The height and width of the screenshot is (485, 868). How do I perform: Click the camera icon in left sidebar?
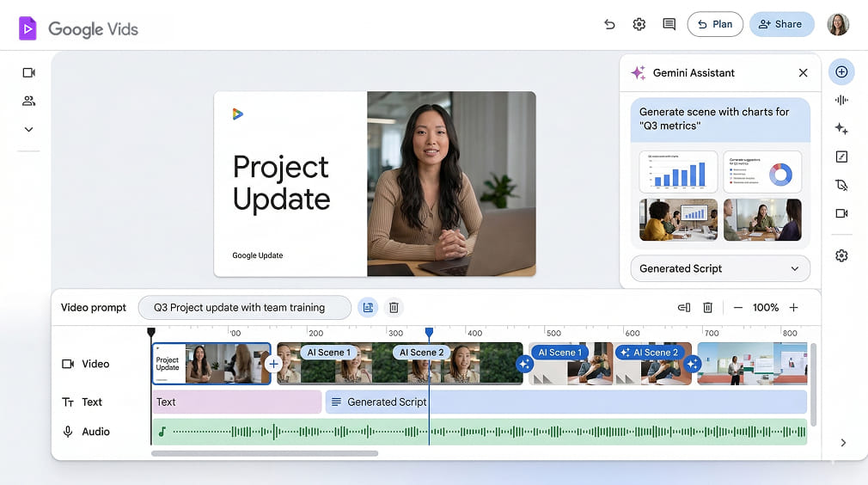[x=28, y=73]
